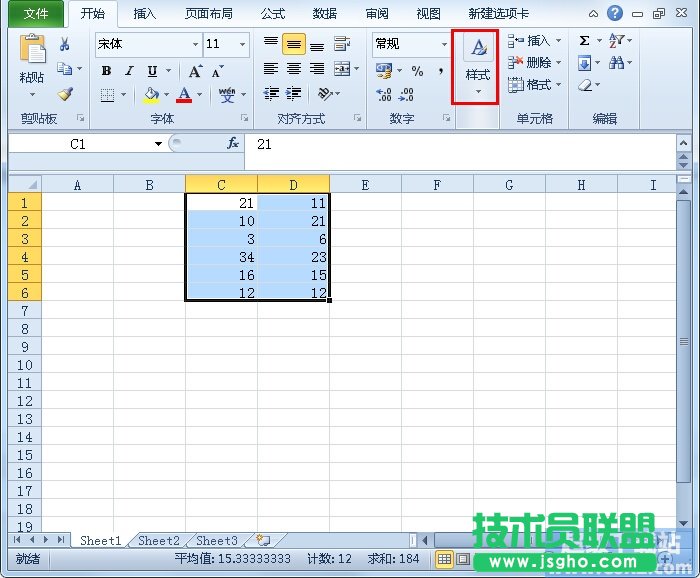Click the fx Insert Function button
Viewport: 700px width, 578px height.
233,144
